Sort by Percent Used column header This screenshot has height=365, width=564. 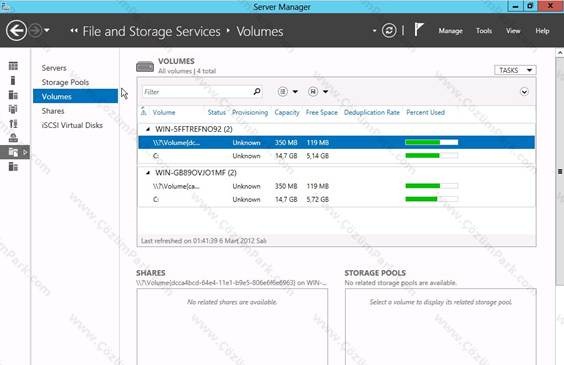[425, 113]
